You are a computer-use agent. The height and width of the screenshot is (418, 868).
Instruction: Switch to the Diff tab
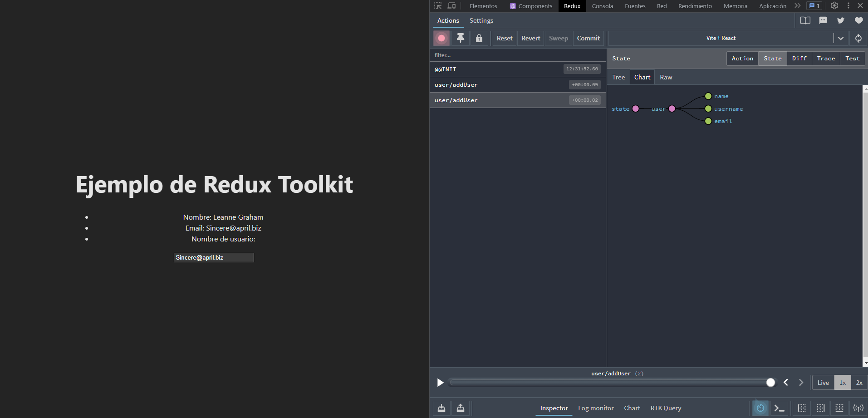tap(799, 59)
